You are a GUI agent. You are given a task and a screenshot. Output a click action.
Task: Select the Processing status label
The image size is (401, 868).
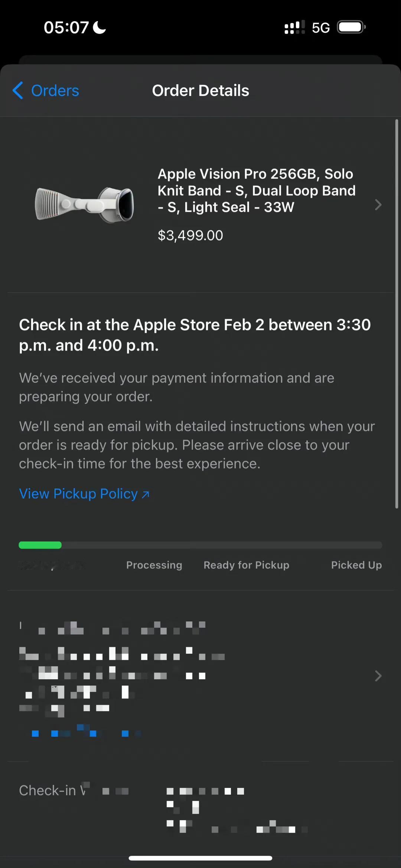(x=154, y=565)
